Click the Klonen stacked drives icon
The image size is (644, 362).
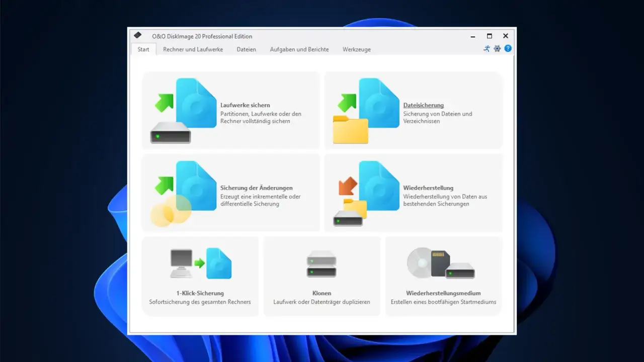point(321,264)
